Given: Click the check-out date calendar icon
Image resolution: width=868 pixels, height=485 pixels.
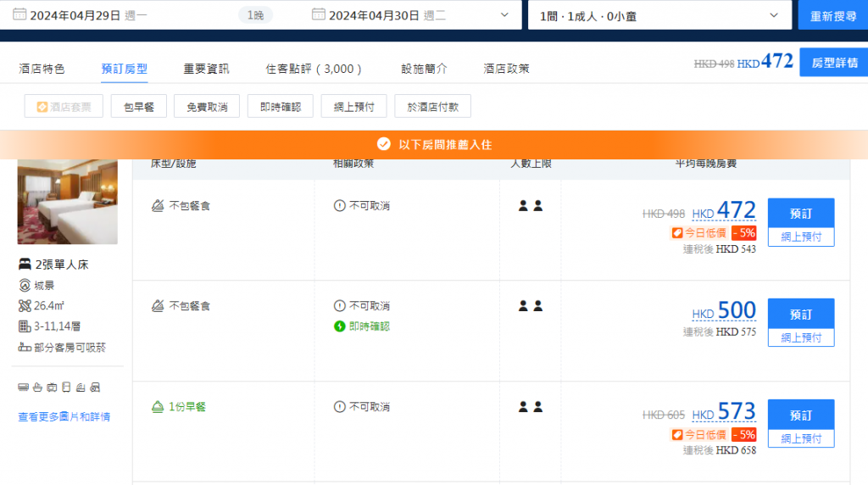Looking at the screenshot, I should click(x=319, y=14).
